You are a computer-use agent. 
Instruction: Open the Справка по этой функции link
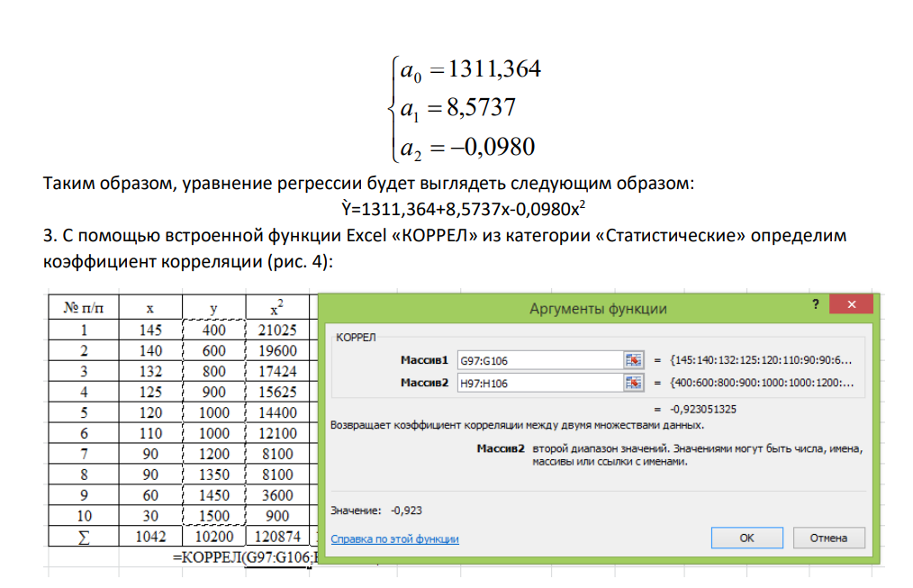394,539
